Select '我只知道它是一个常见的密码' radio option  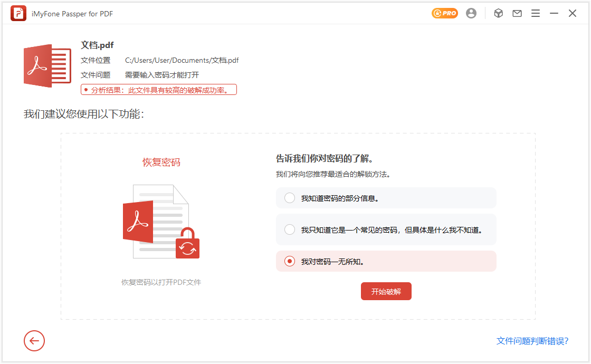(x=386, y=230)
